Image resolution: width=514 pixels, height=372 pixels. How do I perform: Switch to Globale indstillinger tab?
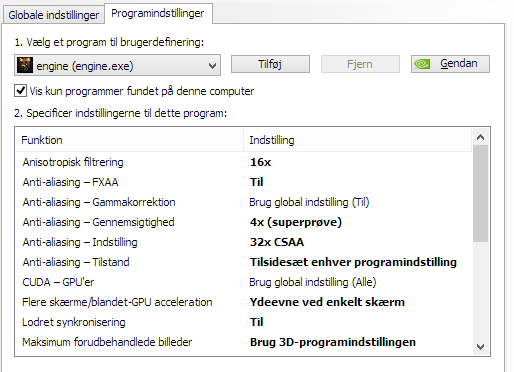click(53, 15)
